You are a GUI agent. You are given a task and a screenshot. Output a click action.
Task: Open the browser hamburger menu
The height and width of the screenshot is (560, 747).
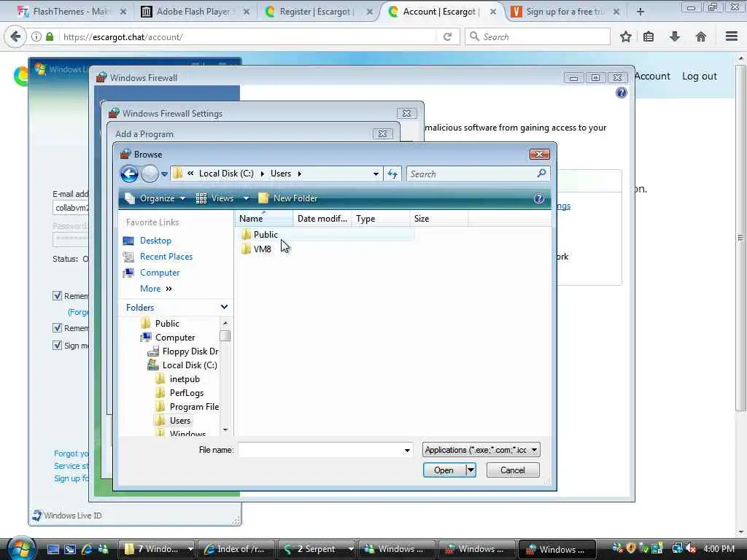click(732, 36)
